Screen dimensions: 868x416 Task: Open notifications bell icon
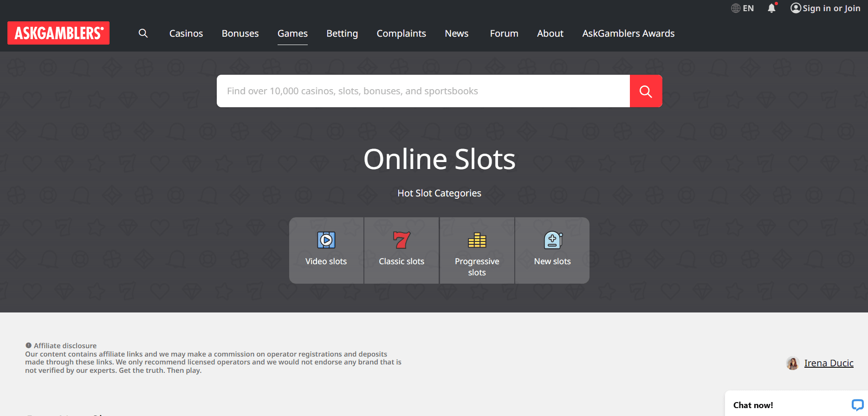[x=771, y=8]
